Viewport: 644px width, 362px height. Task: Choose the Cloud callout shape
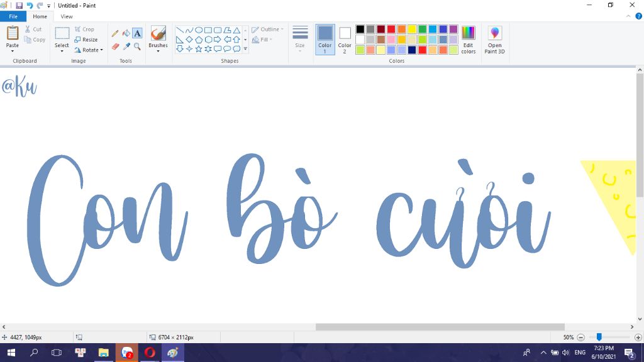click(236, 49)
